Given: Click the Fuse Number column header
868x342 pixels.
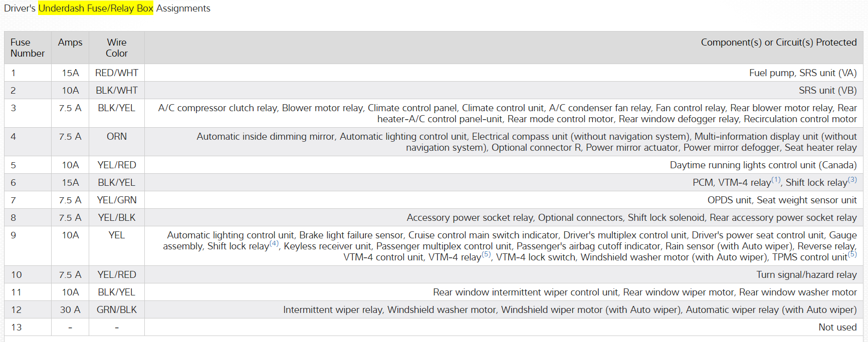Looking at the screenshot, I should pyautogui.click(x=28, y=48).
